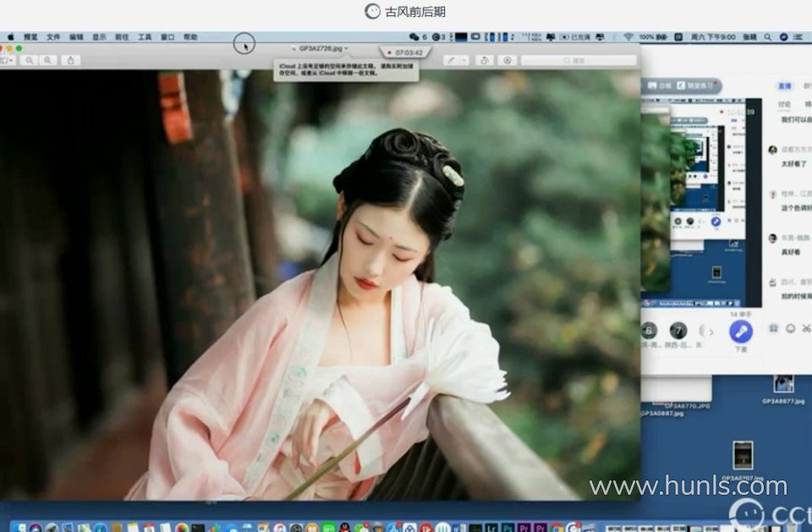The image size is (812, 532).
Task: Open the sidebar view dropdown in Preview
Action: point(7,61)
